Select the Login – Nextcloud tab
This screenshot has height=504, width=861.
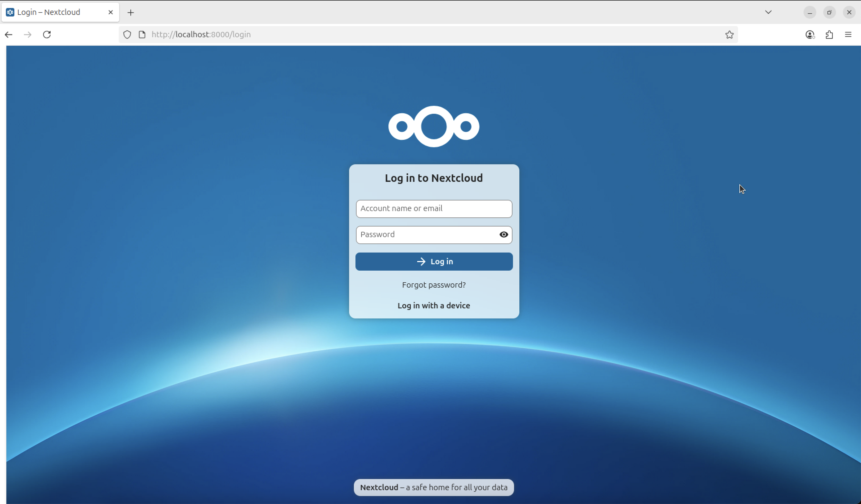(x=60, y=12)
